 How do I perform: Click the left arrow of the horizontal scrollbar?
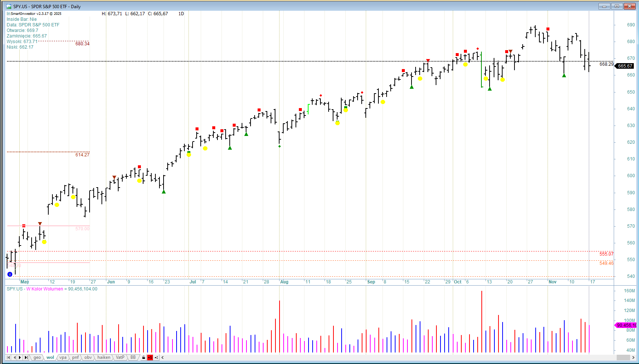(162, 358)
